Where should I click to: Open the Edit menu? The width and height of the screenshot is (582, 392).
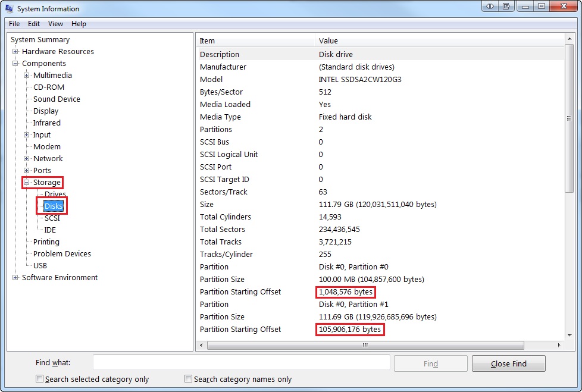(x=34, y=24)
